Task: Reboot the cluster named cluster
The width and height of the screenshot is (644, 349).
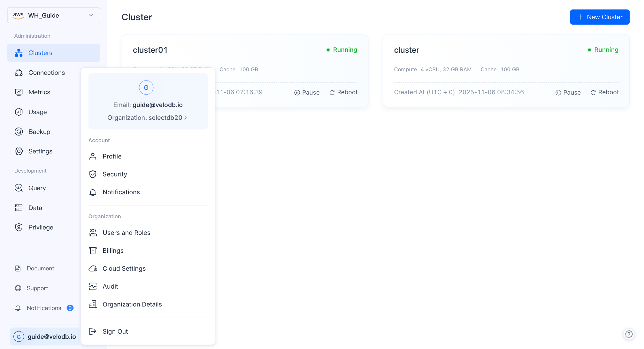Action: point(604,92)
